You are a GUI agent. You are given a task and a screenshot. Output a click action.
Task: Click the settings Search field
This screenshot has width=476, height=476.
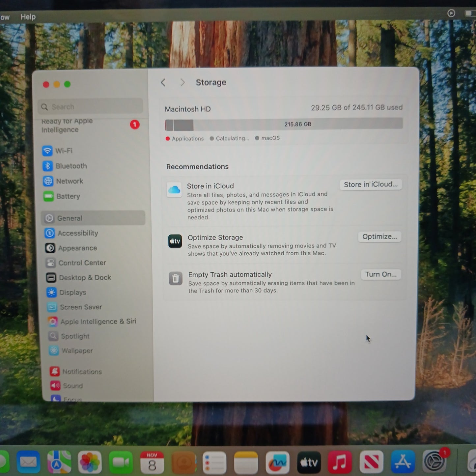point(91,107)
